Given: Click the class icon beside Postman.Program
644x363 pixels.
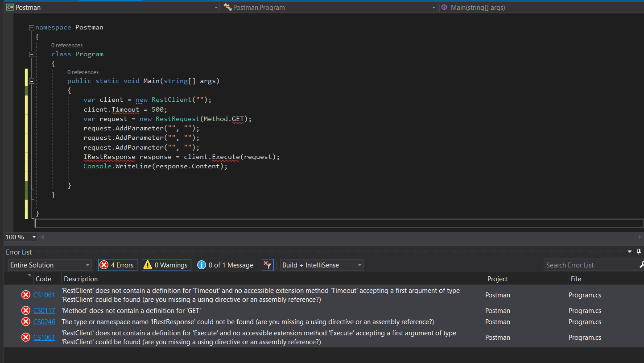Looking at the screenshot, I should (227, 7).
